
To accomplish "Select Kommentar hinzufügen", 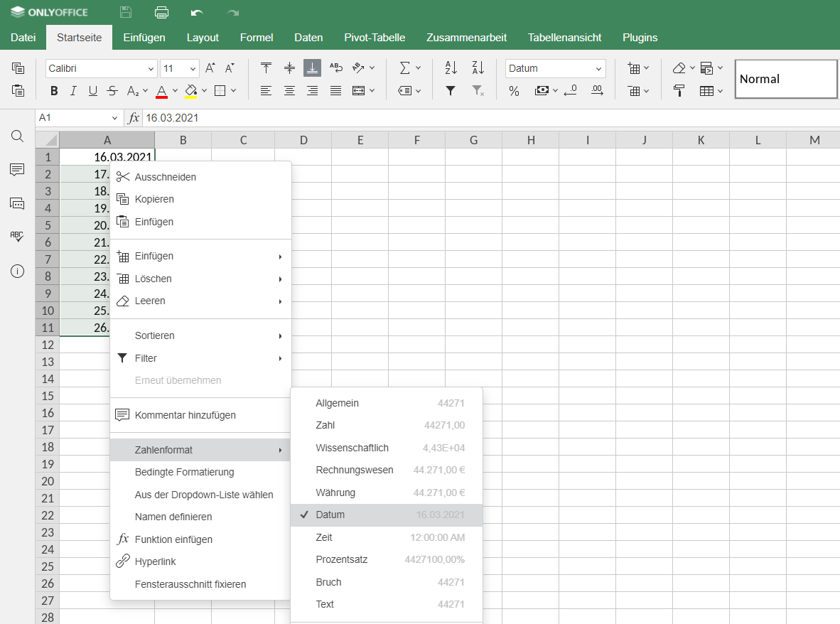I will [x=201, y=415].
